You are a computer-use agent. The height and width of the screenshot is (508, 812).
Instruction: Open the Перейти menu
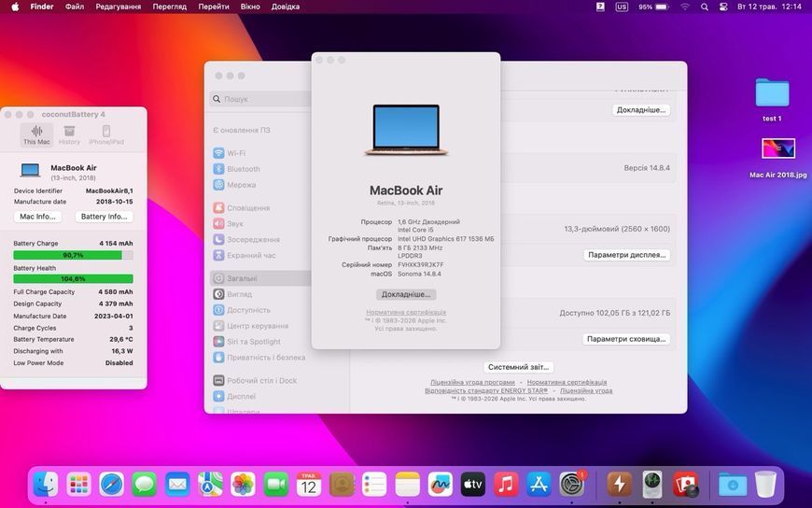pyautogui.click(x=214, y=7)
